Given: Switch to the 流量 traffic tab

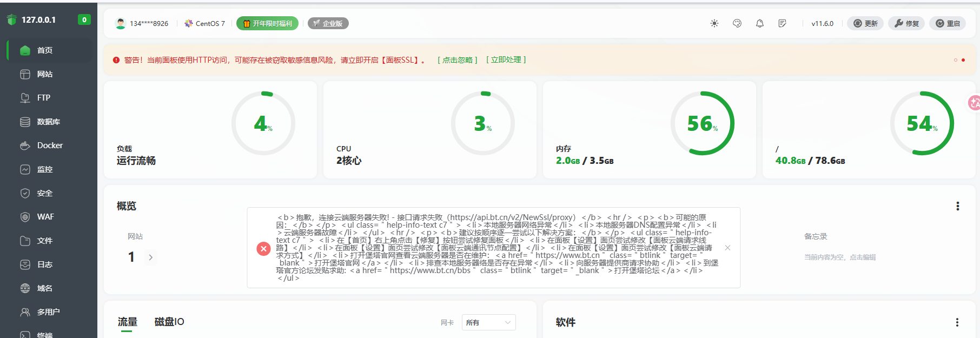Looking at the screenshot, I should point(128,322).
